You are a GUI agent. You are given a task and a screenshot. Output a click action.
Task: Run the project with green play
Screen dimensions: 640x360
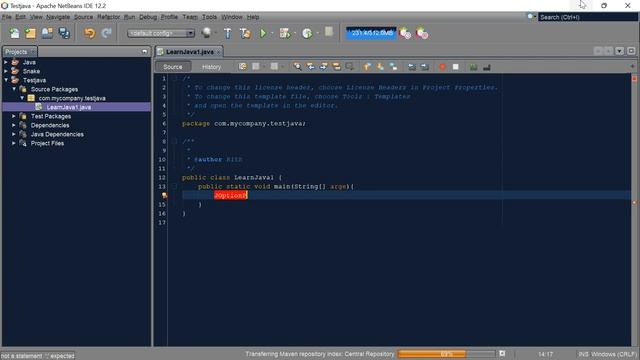(x=263, y=33)
